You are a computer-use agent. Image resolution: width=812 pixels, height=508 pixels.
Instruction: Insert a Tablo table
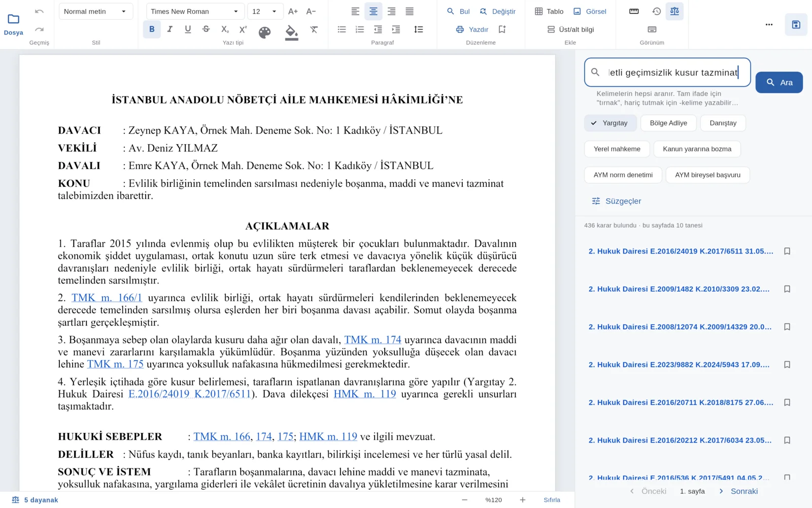click(x=549, y=11)
